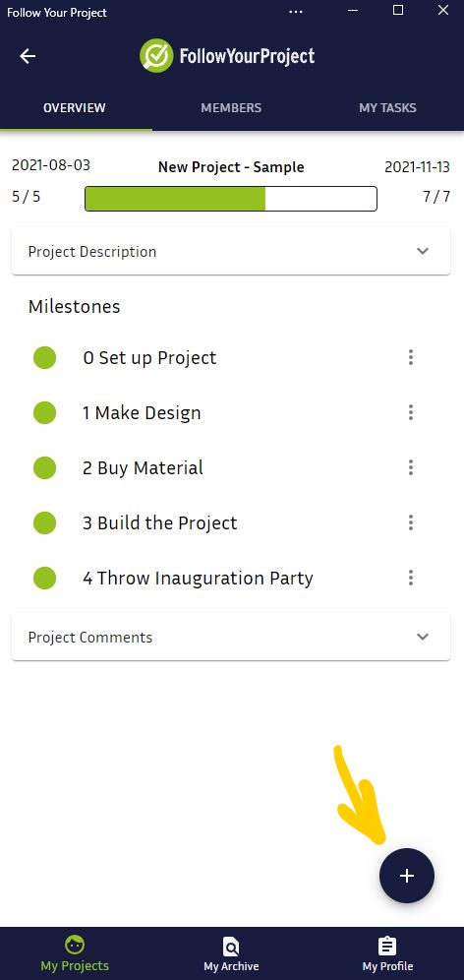Open options menu for Make Design
This screenshot has height=980, width=464.
point(410,412)
